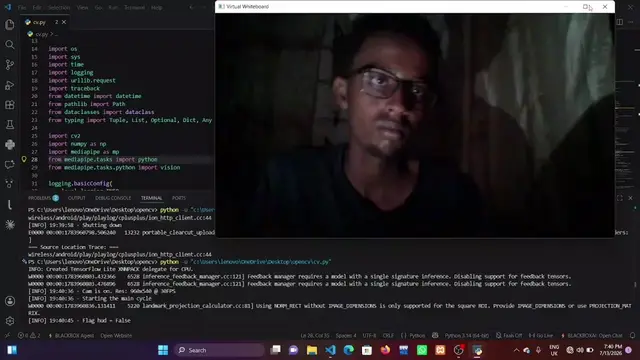Click the remote window icon in status bar
This screenshot has height=360, width=640.
tap(7, 336)
